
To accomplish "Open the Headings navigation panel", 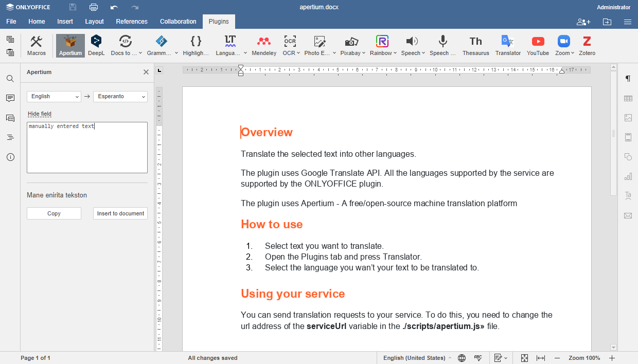I will pyautogui.click(x=10, y=137).
